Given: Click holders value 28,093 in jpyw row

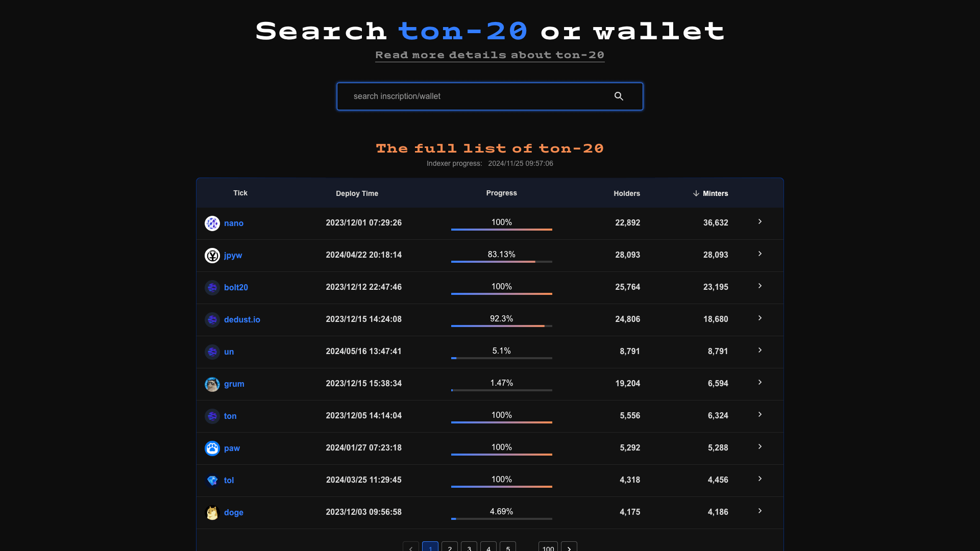Looking at the screenshot, I should click(627, 255).
